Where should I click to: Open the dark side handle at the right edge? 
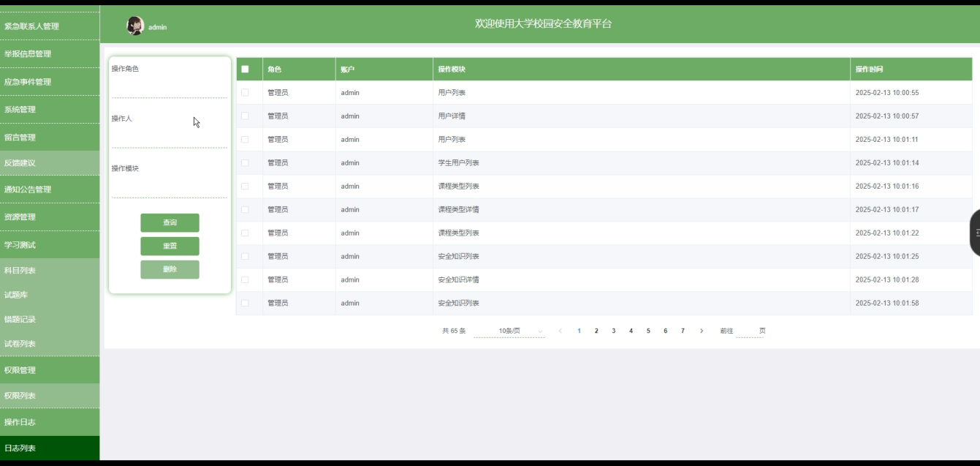975,233
